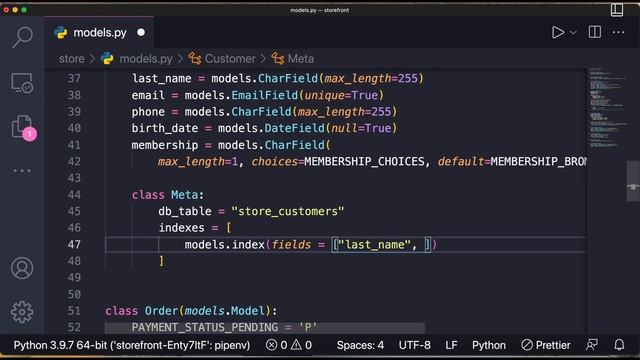Screen dimensions: 640x360
Task: Click line number 44 in gutter
Action: (74, 195)
